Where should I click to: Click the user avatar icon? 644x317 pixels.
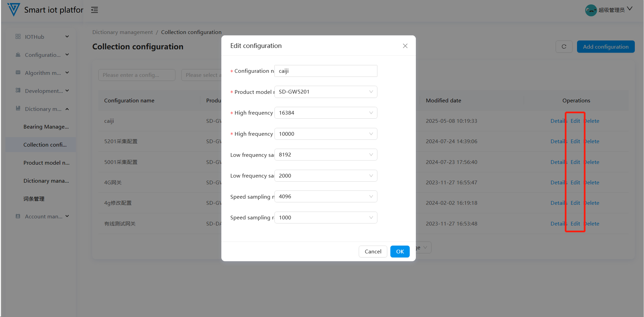[x=591, y=10]
